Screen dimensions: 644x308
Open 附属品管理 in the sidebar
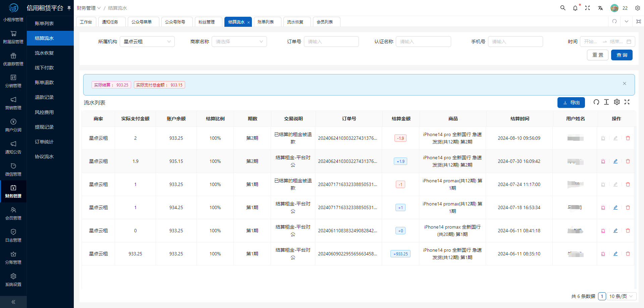(x=13, y=37)
